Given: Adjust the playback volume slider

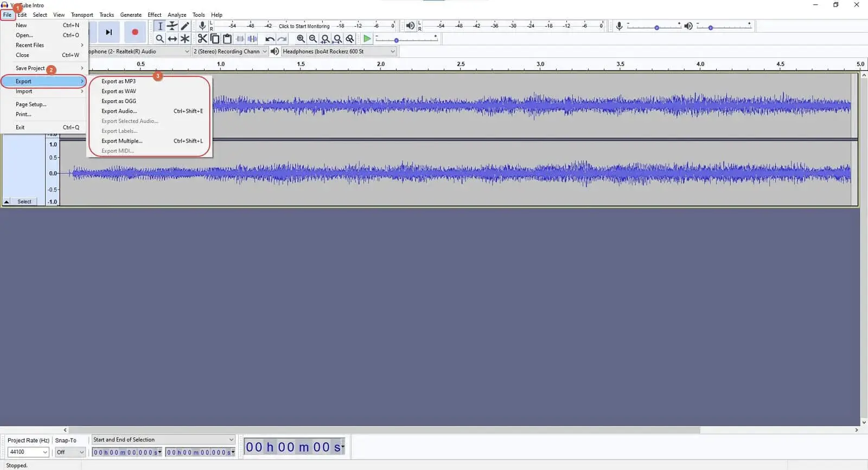Looking at the screenshot, I should [724, 26].
